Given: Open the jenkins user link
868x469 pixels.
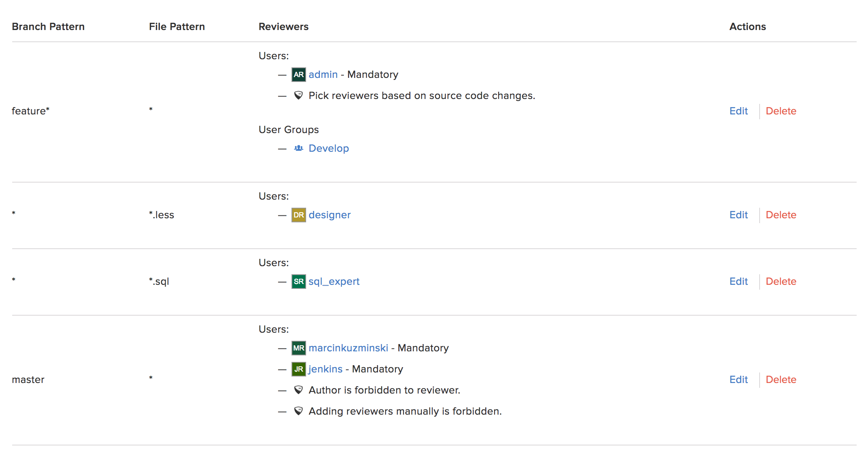Looking at the screenshot, I should coord(326,369).
